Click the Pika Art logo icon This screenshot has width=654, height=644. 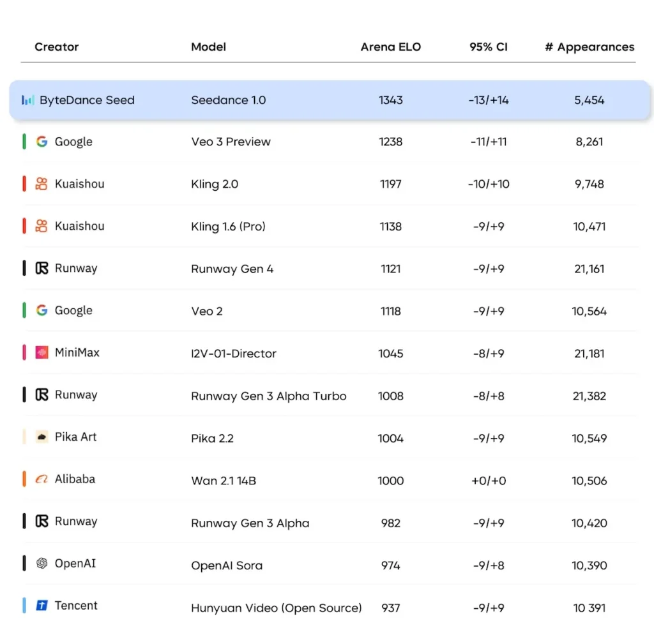(x=42, y=437)
